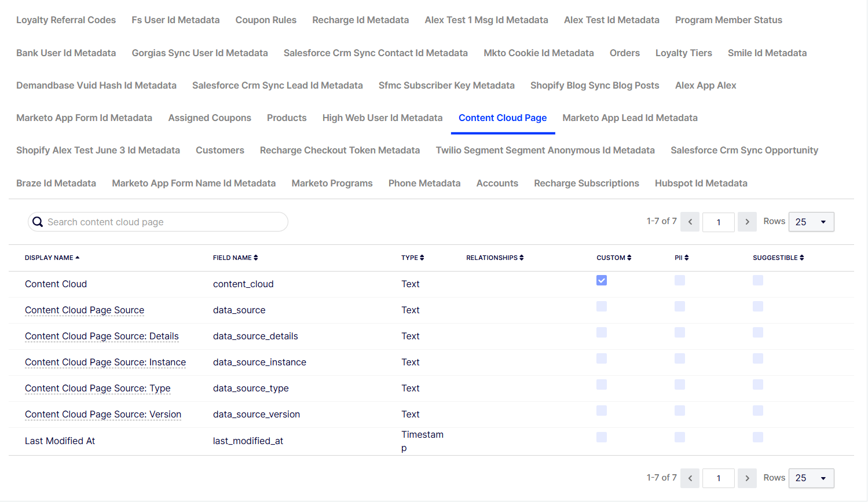Image resolution: width=868 pixels, height=502 pixels.
Task: Sort by Suggestible column header
Action: tap(778, 258)
